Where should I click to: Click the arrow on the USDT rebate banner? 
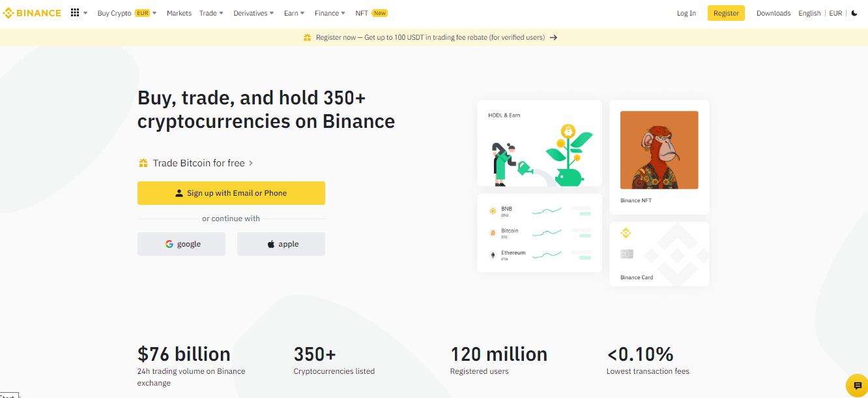click(553, 37)
